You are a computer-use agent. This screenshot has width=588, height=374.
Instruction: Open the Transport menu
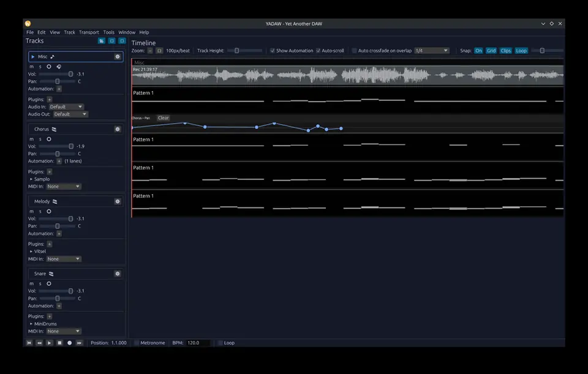[x=89, y=32]
